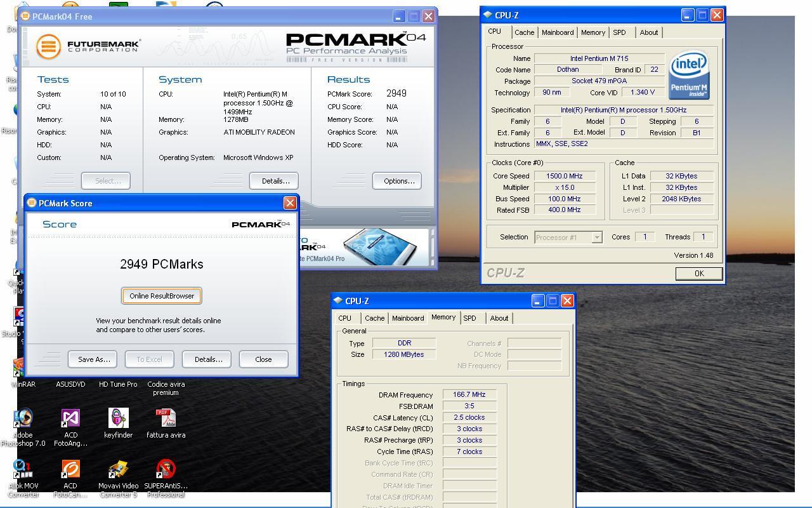
Task: Click Save As in PCMark Score dialog
Action: click(x=94, y=359)
